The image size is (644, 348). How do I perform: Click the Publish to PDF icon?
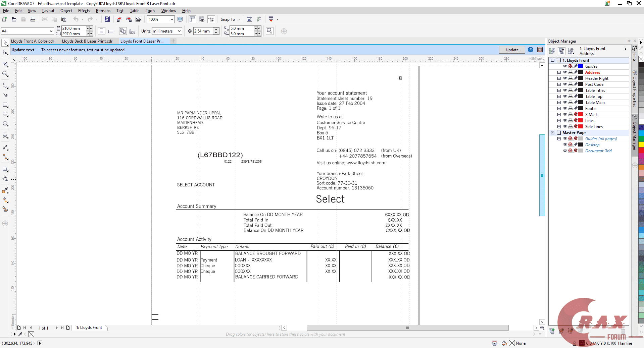pyautogui.click(x=138, y=19)
